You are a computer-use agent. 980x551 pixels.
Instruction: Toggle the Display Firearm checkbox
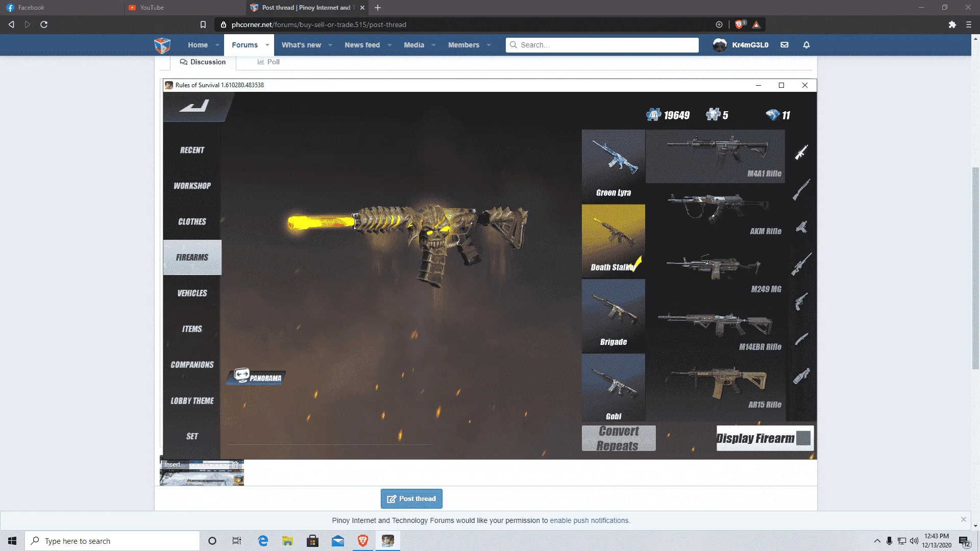click(803, 438)
